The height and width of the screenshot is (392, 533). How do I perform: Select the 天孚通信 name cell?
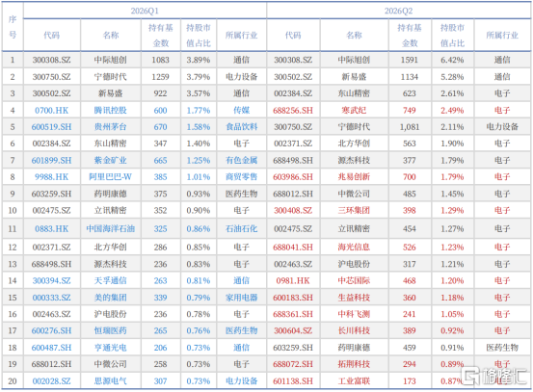click(111, 281)
